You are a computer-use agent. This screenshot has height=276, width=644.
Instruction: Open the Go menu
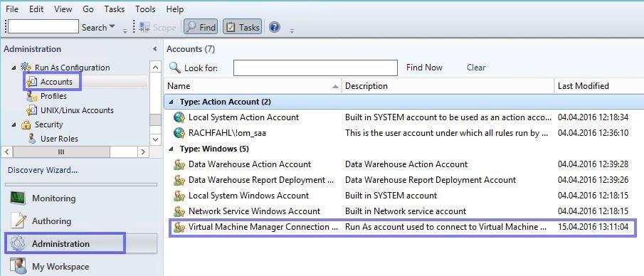(x=88, y=9)
